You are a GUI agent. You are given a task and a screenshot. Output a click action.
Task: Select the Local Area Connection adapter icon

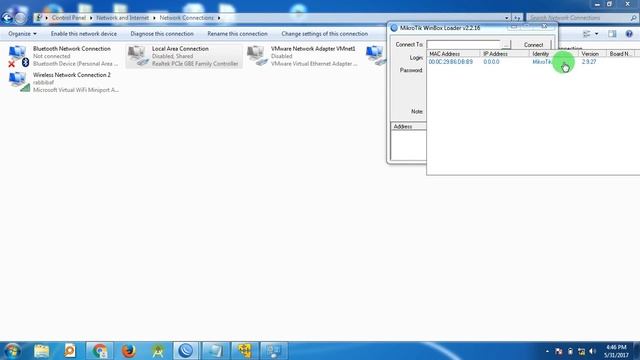(x=138, y=56)
